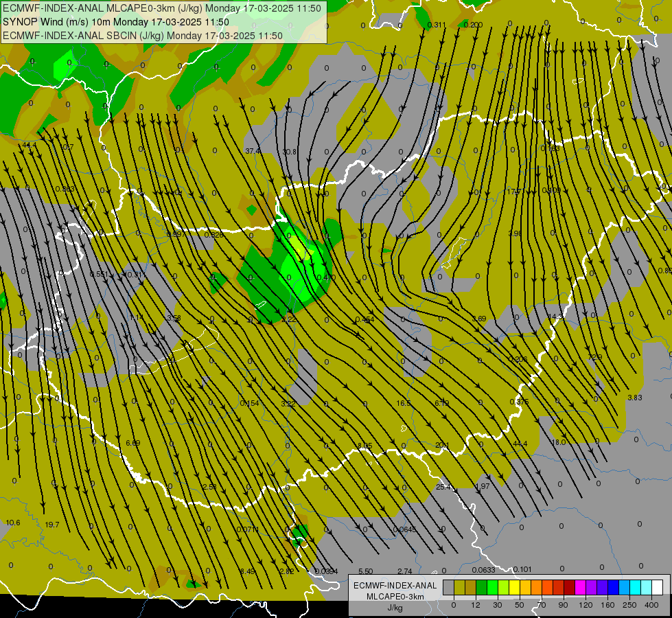Click the SYNOP Wind 10m title line
Viewport: 672px width, 618px height.
click(x=116, y=22)
